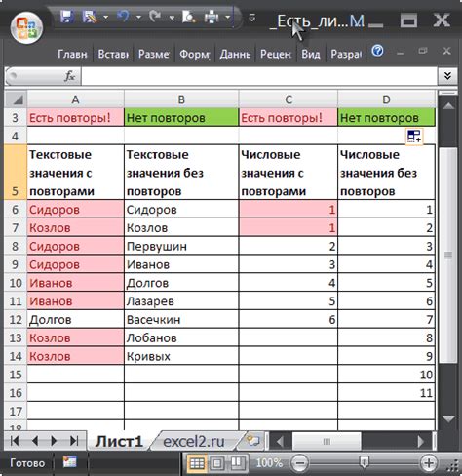Switch to Лист1 sheet tab
The image size is (462, 476).
tap(119, 442)
